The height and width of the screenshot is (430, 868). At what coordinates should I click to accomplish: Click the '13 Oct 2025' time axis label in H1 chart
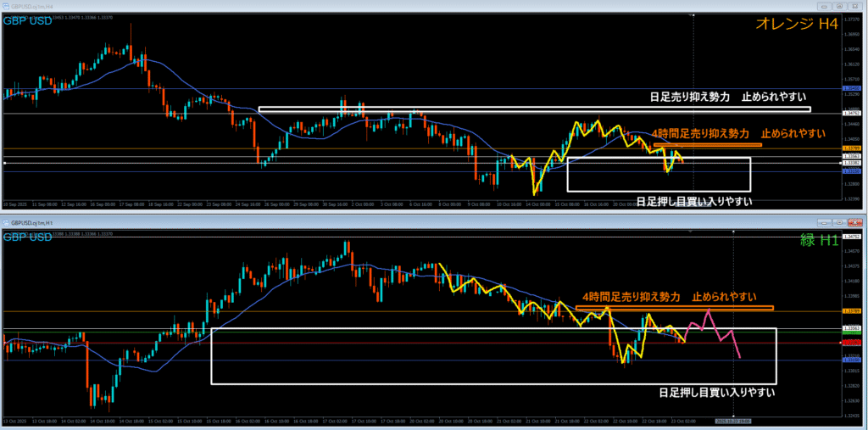coord(14,421)
